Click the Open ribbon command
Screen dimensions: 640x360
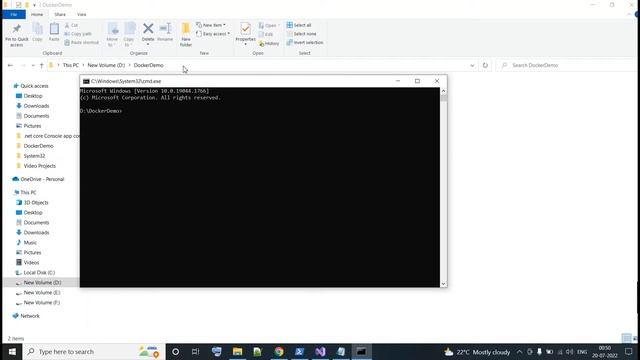pyautogui.click(x=268, y=25)
